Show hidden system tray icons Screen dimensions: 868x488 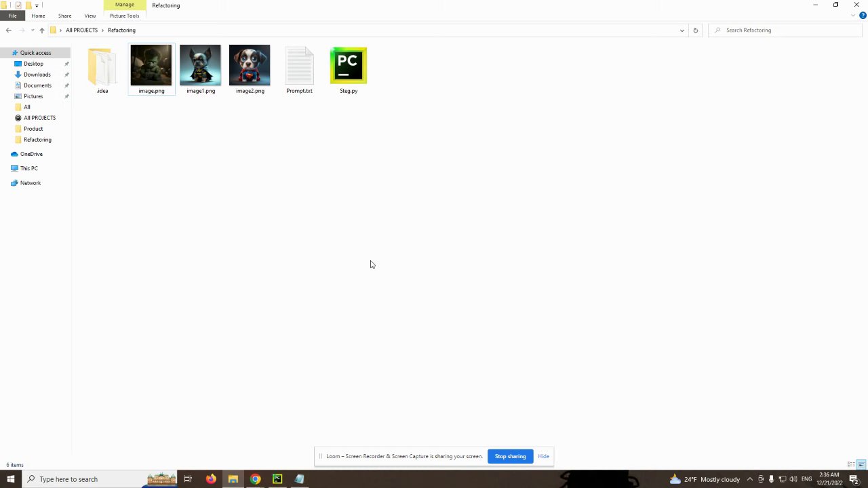[x=749, y=479]
